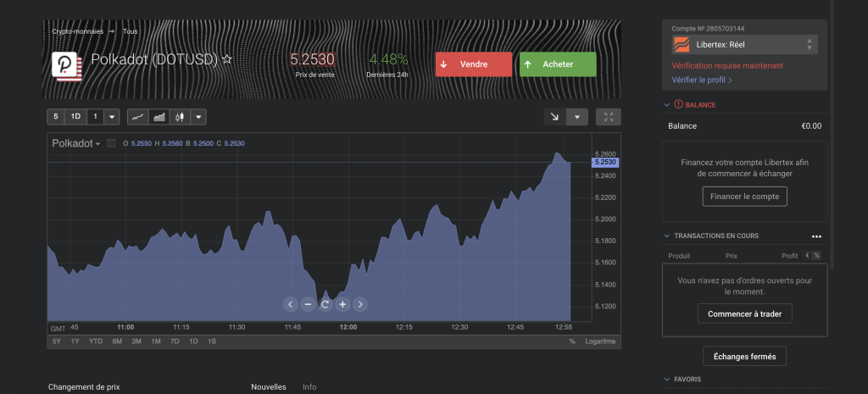The width and height of the screenshot is (868, 394).
Task: Select the candlestick chart type icon
Action: 180,117
